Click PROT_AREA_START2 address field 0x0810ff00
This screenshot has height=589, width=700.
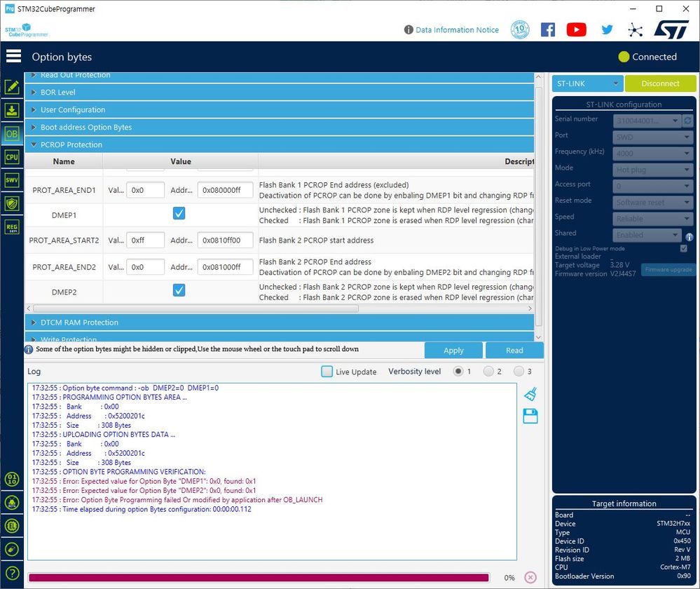coord(226,240)
